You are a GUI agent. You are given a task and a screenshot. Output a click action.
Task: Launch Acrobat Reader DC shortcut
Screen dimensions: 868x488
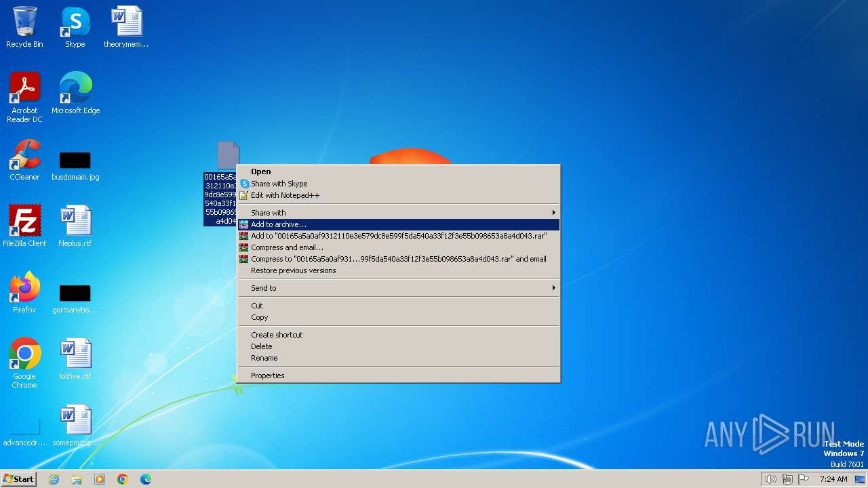click(24, 98)
